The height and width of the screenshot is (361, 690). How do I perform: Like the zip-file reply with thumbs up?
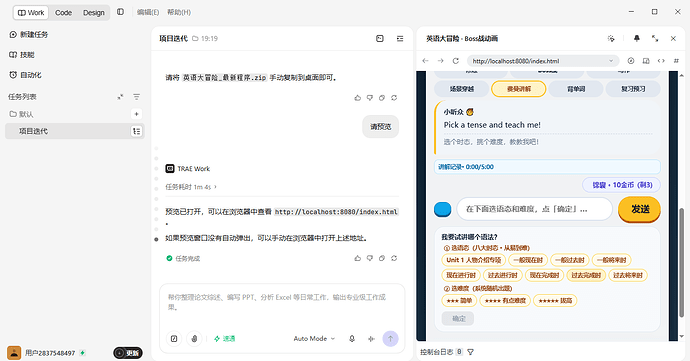click(357, 98)
